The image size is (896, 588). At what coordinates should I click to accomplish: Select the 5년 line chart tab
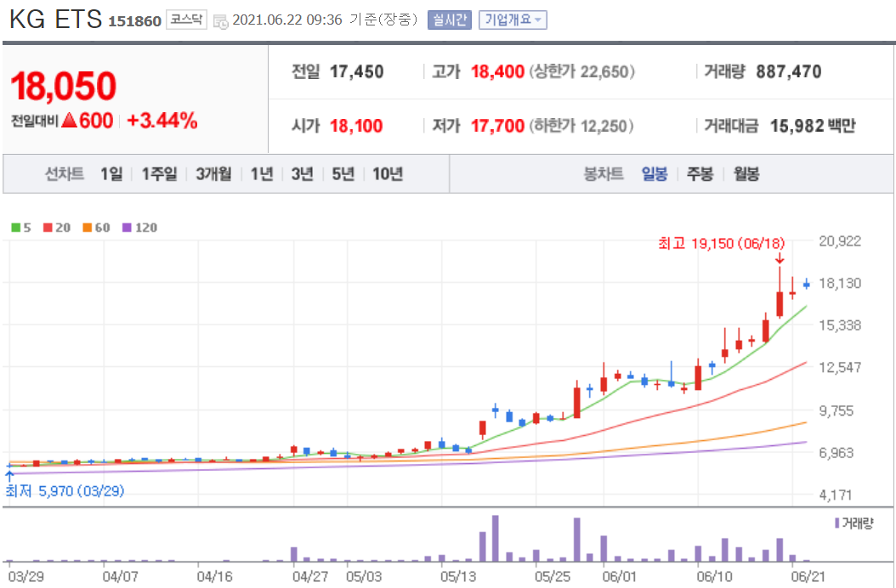[x=343, y=173]
